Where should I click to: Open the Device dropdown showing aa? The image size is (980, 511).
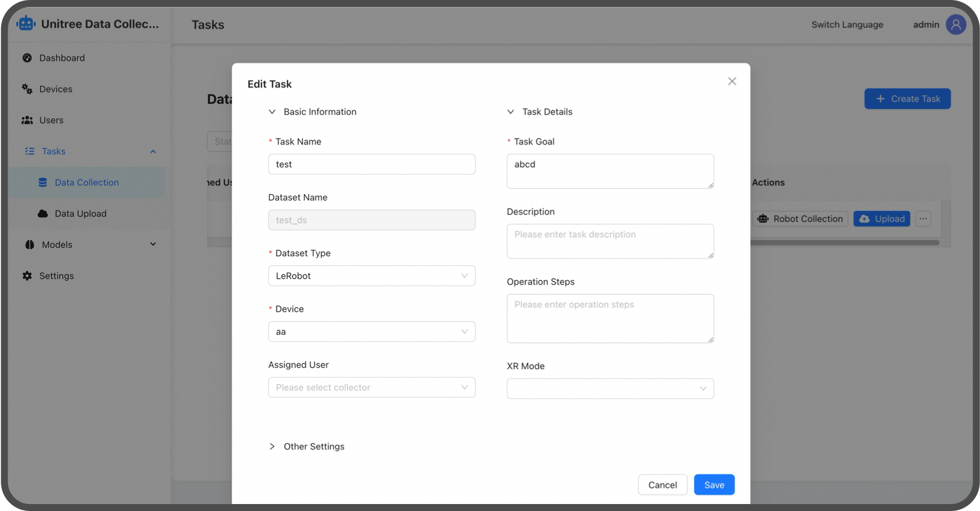coord(371,332)
